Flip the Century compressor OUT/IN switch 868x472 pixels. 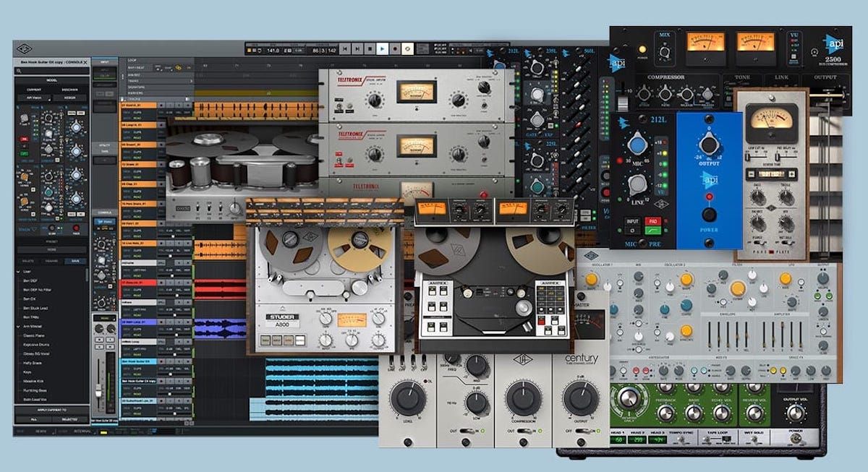tap(524, 431)
